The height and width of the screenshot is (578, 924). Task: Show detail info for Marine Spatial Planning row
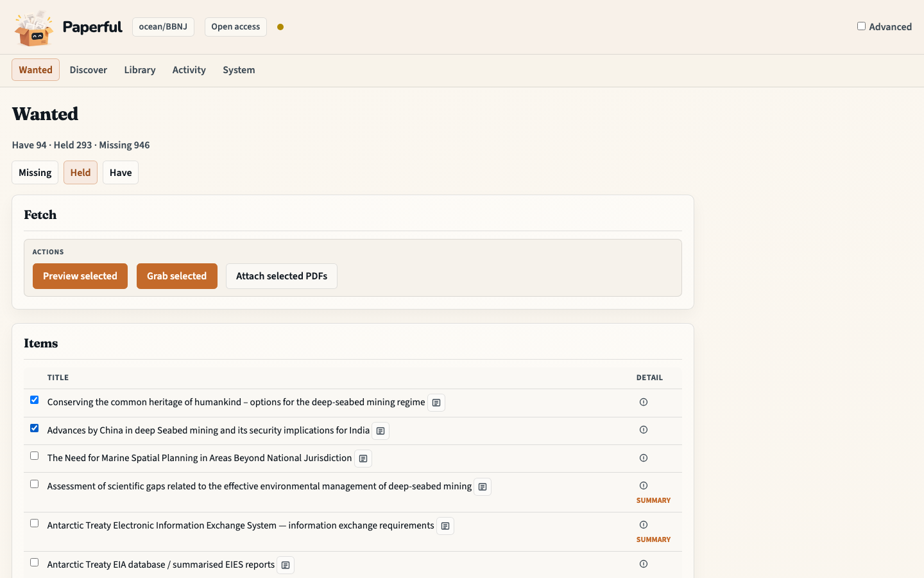tap(644, 458)
